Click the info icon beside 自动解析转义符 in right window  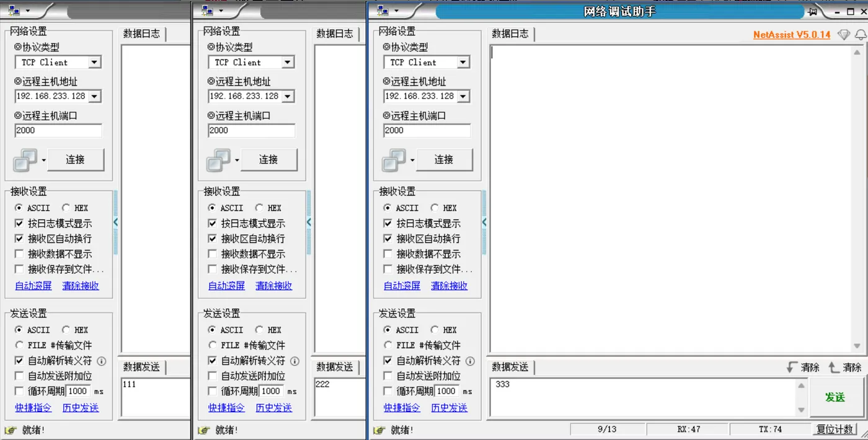(x=471, y=361)
